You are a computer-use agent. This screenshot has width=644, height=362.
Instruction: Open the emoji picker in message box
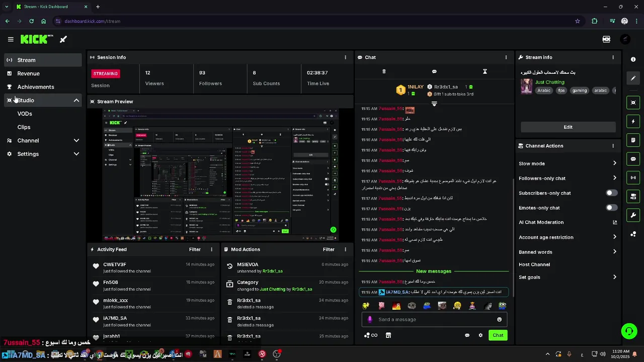499,319
